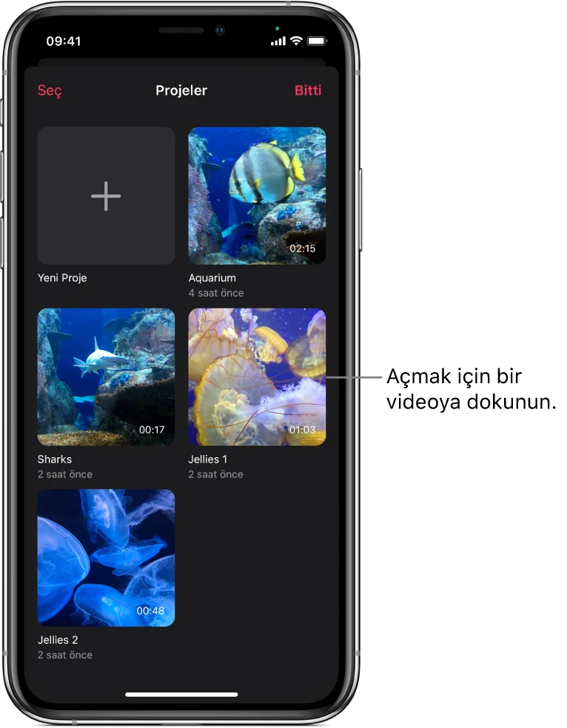Open the Aquarium project thumbnail
This screenshot has height=728, width=567.
coord(257,195)
